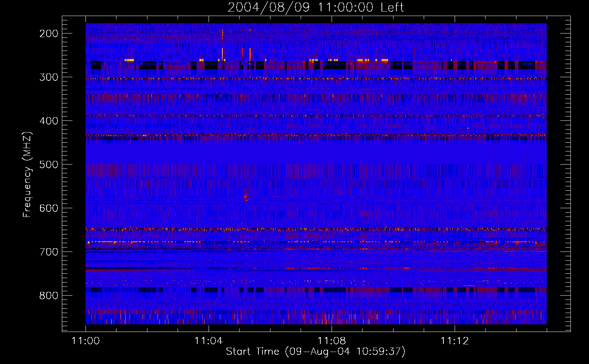Select the 600 frequency tick label
Image resolution: width=589 pixels, height=364 pixels.
point(49,208)
